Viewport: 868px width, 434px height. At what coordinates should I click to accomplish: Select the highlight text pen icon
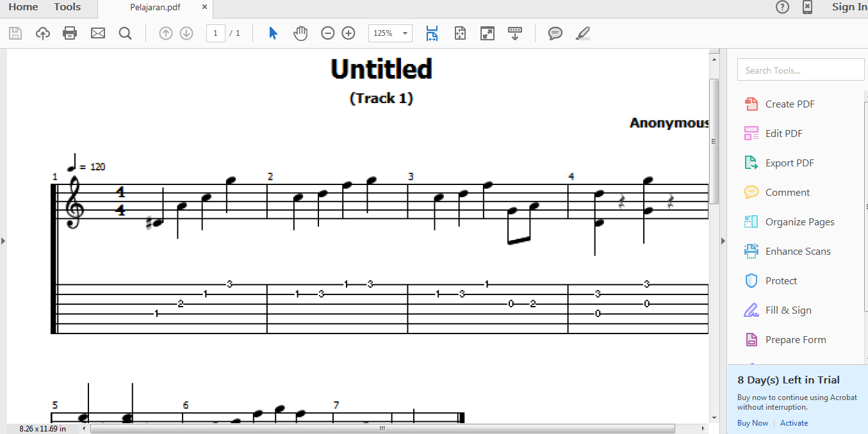583,33
